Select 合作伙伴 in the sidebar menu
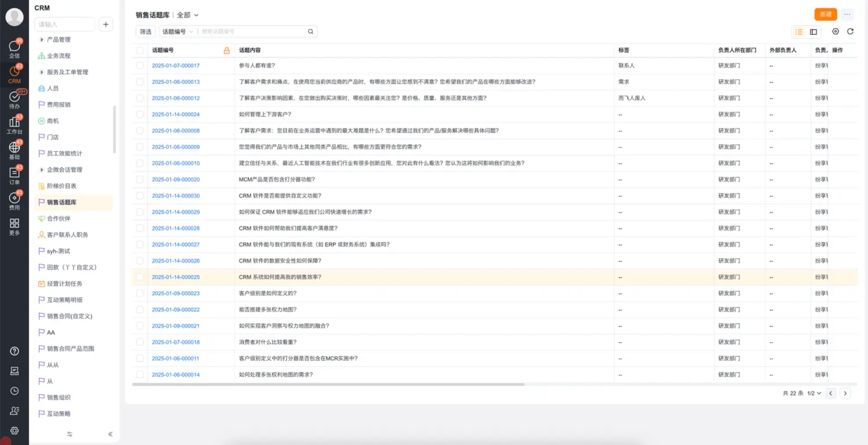Viewport: 868px width, 445px height. (x=59, y=218)
